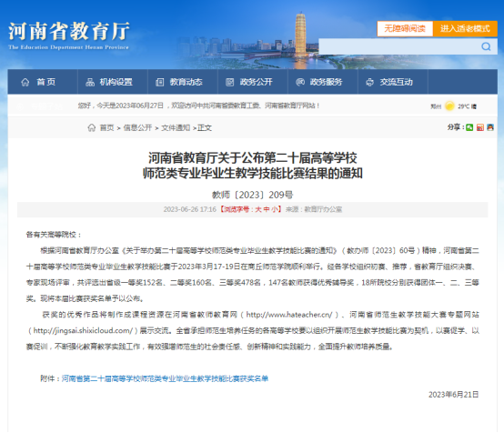This screenshot has height=433, width=504.
Task: Open the 机构设置 menu item
Action: [113, 82]
